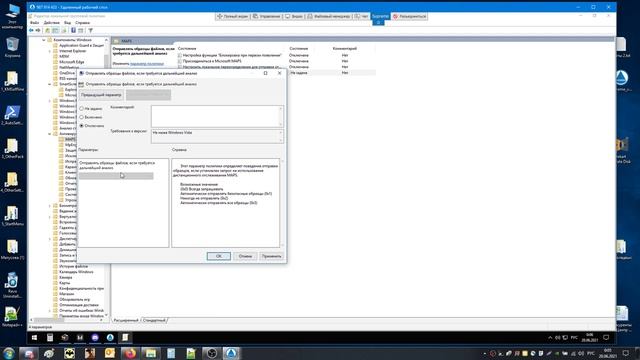This screenshot has width=640, height=360.
Task: Switch to the Расширенный tab
Action: (x=126, y=320)
